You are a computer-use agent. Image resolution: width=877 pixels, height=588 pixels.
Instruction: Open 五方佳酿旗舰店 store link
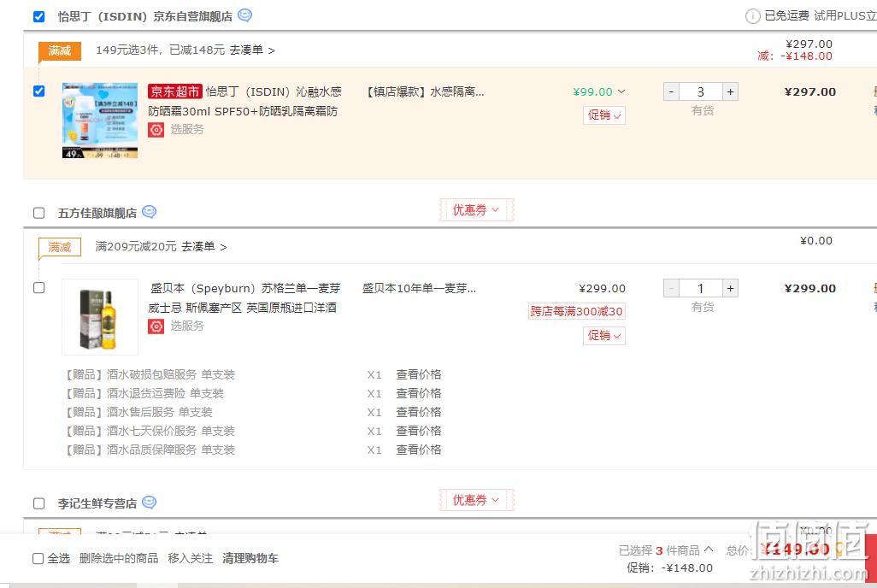click(x=97, y=213)
